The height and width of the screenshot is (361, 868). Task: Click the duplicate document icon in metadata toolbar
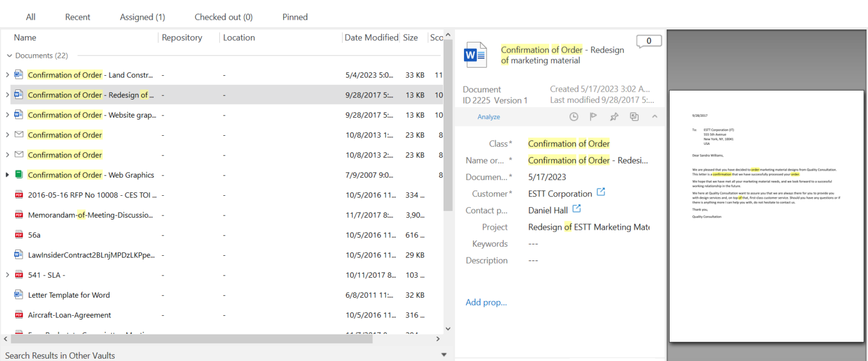click(x=634, y=117)
